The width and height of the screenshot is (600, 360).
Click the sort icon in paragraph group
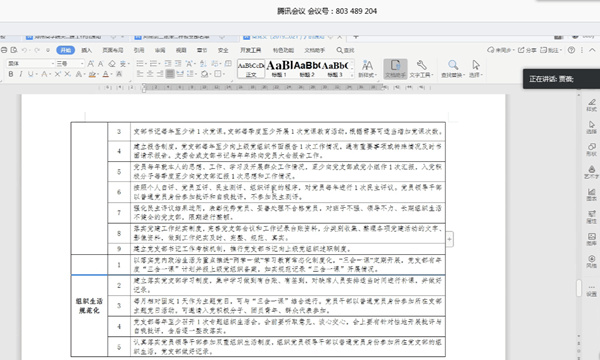point(203,64)
